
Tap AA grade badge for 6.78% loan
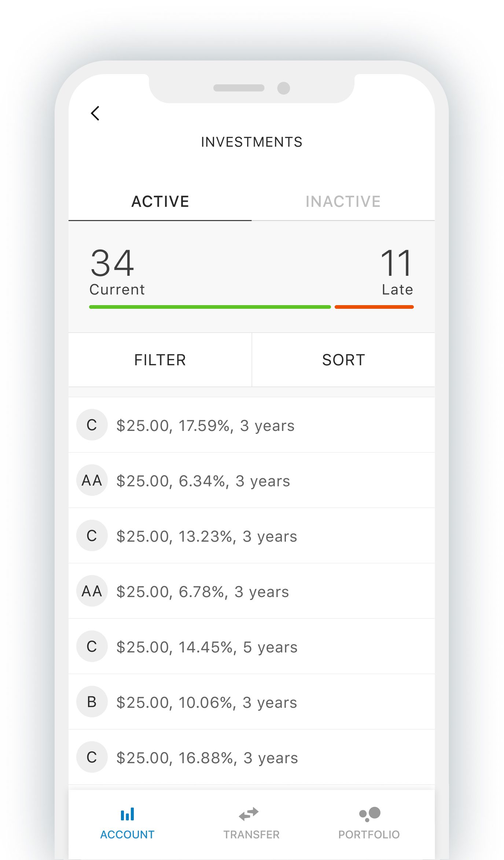coord(92,591)
